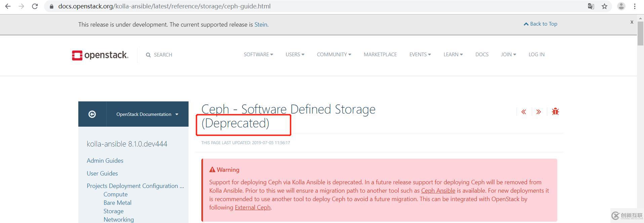Click the address bar URL
644x223 pixels.
[164, 6]
